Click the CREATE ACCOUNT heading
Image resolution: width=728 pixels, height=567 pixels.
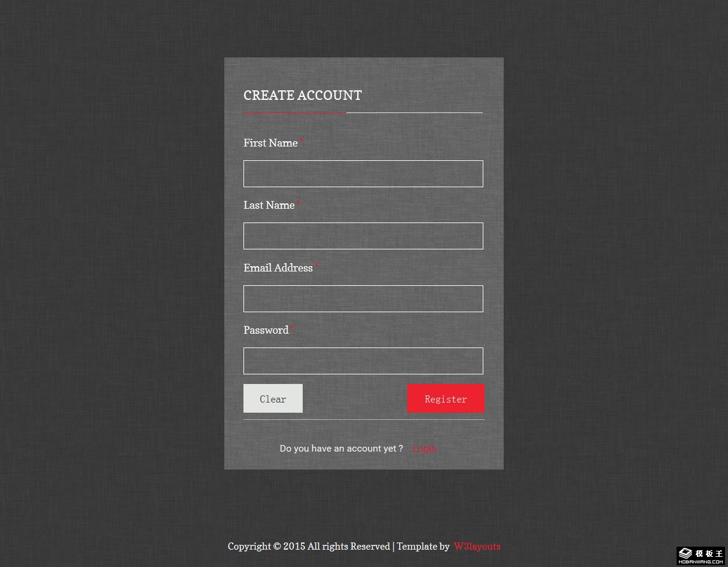[x=303, y=96]
